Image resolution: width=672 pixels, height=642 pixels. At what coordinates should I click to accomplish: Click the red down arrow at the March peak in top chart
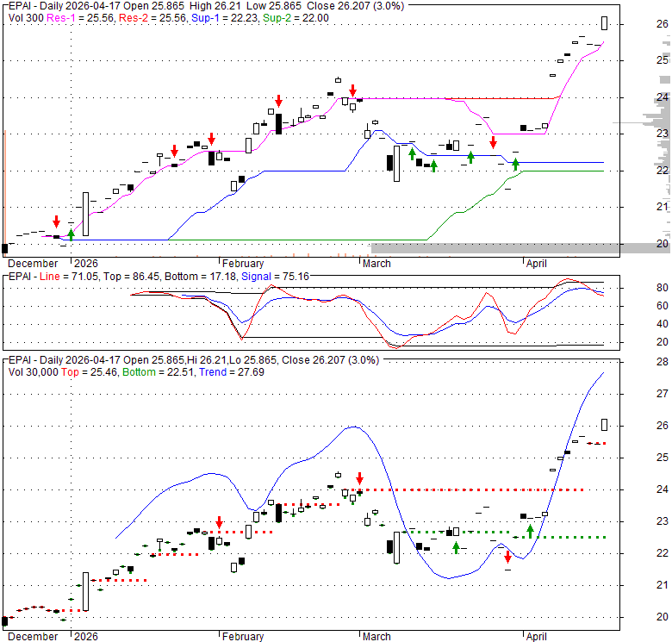click(x=352, y=90)
